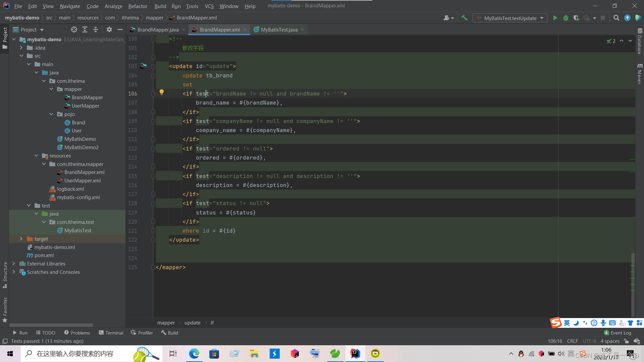Run MyBatisTest.testUpdate with the green play icon

click(x=555, y=18)
